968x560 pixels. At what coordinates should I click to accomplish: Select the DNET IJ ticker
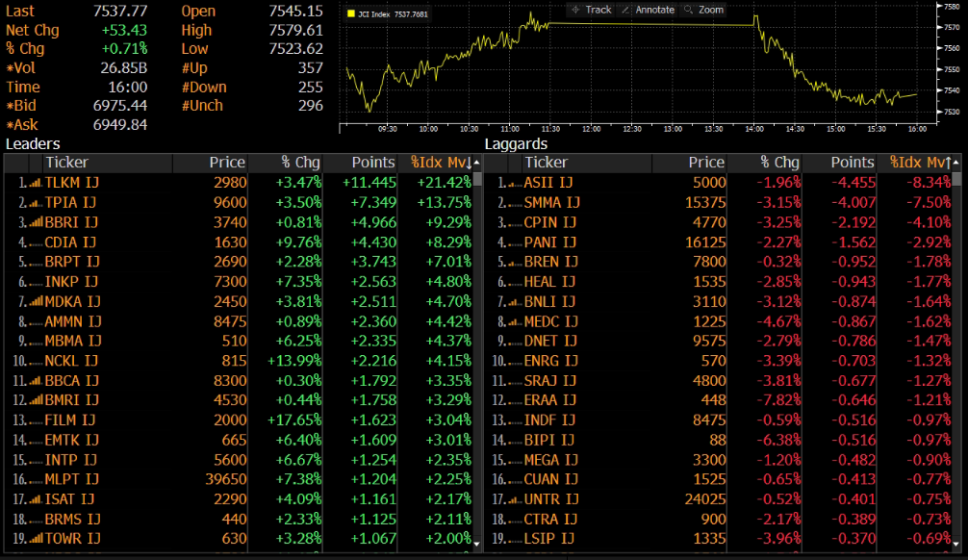pyautogui.click(x=550, y=342)
